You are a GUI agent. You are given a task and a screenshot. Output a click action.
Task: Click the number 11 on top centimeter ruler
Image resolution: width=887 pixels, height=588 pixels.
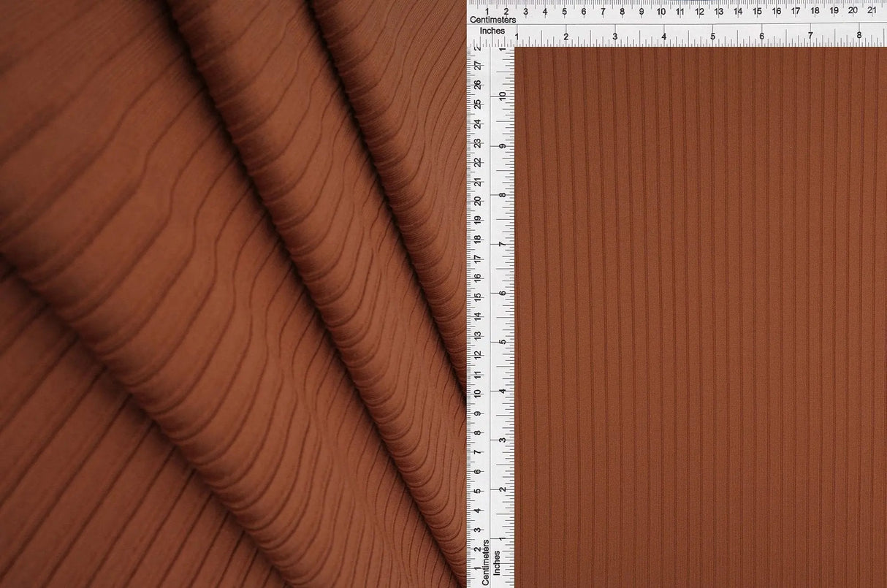pos(679,12)
